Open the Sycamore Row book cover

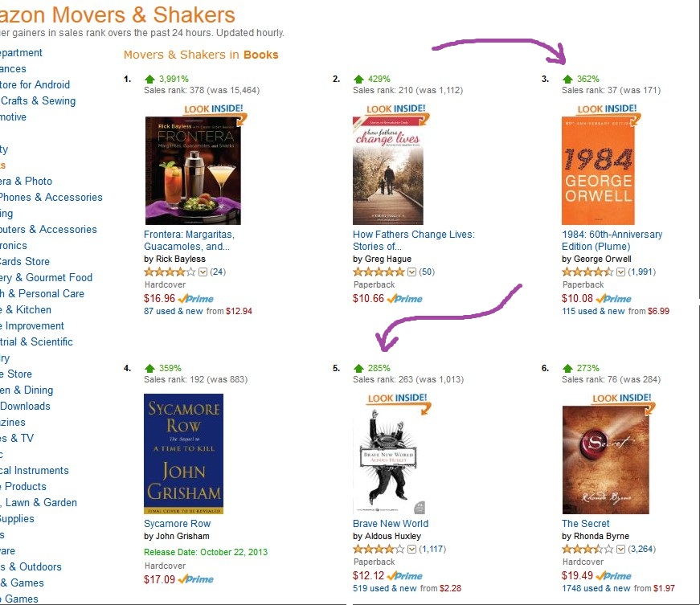183,454
